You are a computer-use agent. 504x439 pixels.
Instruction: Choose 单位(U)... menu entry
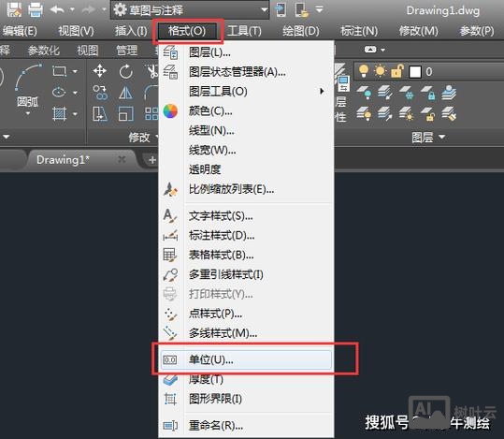pos(246,359)
